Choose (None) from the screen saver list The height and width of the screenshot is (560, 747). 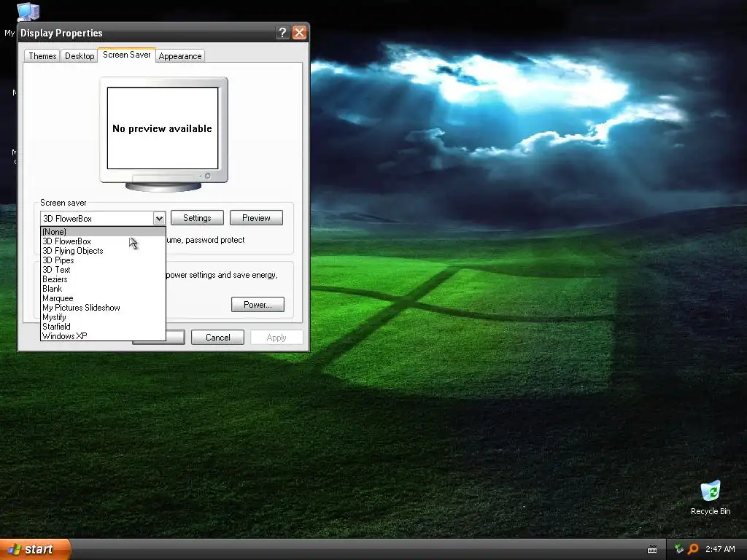point(103,232)
